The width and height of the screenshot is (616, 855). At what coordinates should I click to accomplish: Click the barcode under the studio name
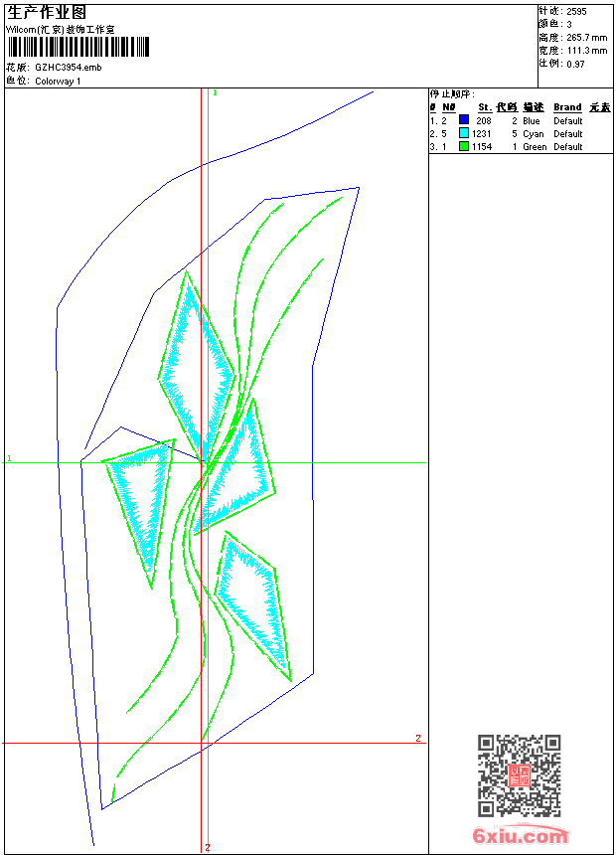coord(78,48)
